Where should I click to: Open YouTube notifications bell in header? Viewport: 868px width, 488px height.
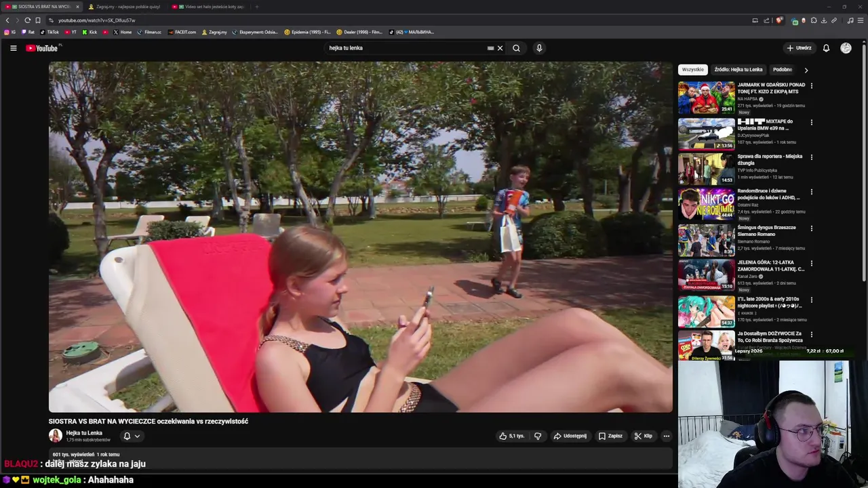(x=826, y=48)
